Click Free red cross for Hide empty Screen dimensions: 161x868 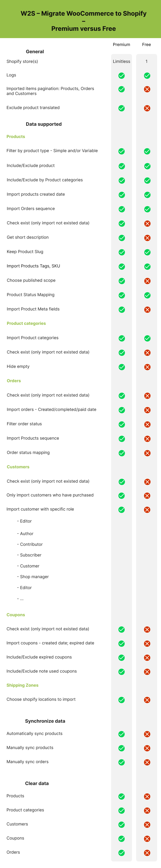[147, 367]
